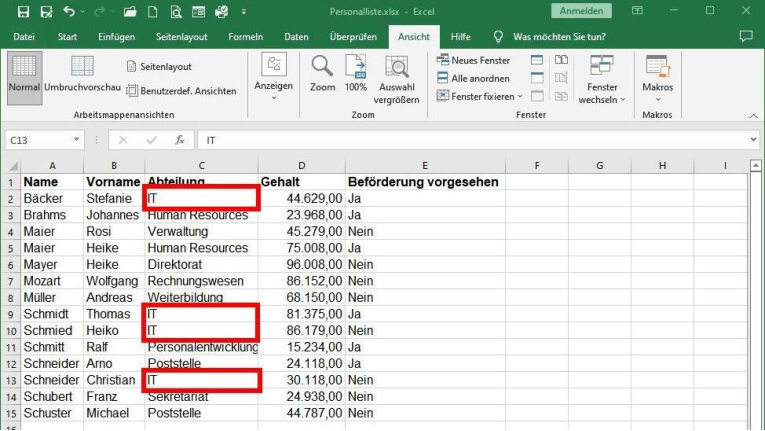Select column C header

coord(201,166)
